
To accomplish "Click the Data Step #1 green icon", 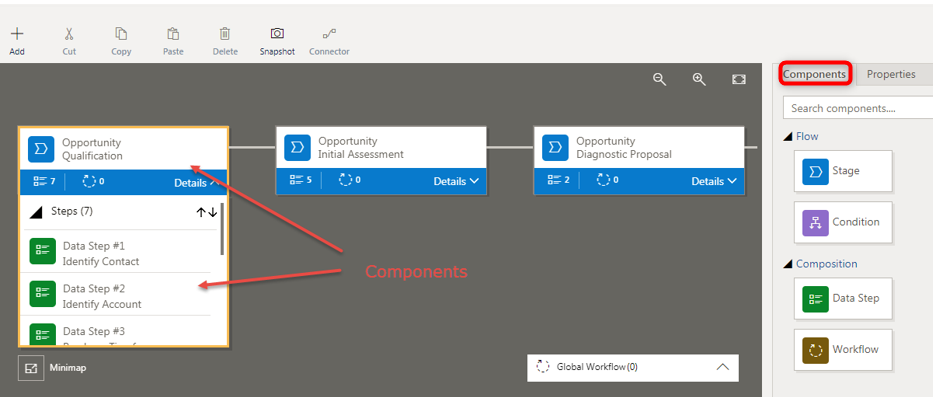I will tap(43, 252).
